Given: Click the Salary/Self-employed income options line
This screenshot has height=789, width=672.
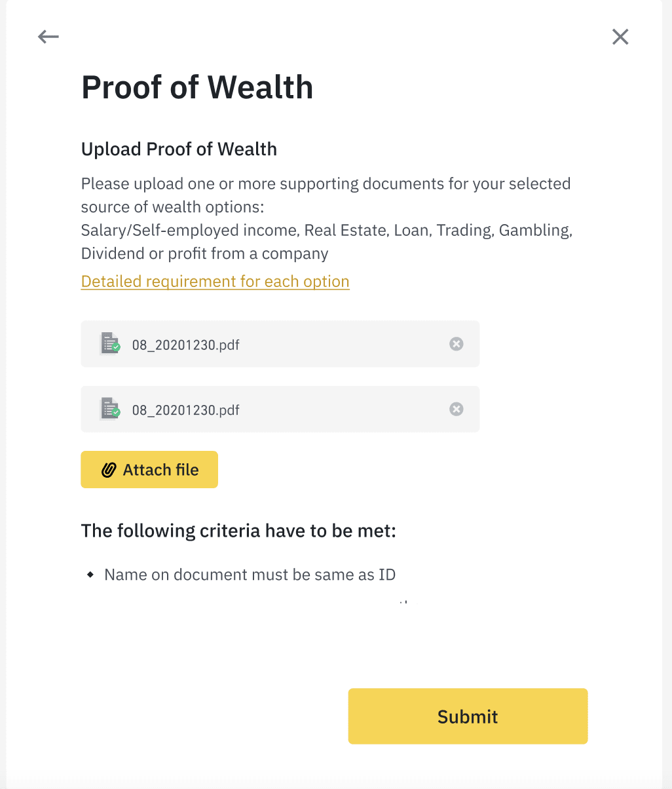Looking at the screenshot, I should pos(327,231).
